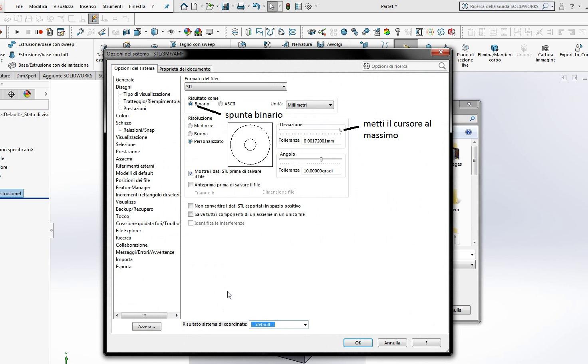
Task: Switch to Proprietà del documento tab
Action: coord(185,69)
